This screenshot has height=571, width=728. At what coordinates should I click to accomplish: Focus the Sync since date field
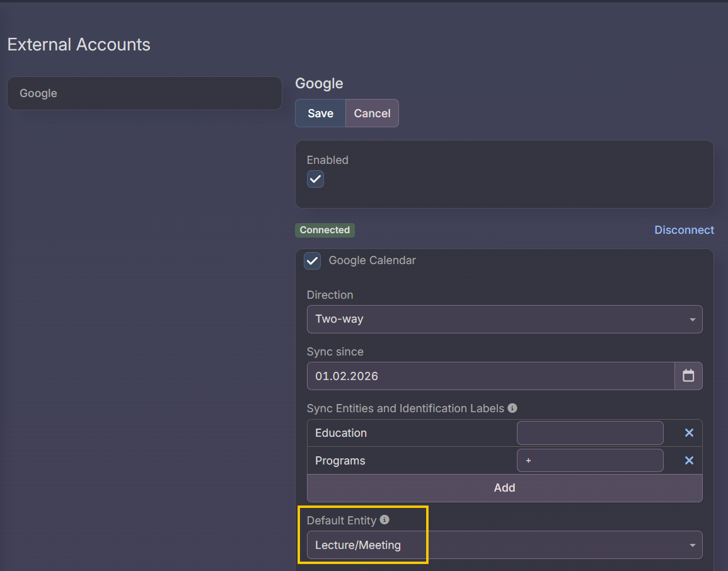490,376
